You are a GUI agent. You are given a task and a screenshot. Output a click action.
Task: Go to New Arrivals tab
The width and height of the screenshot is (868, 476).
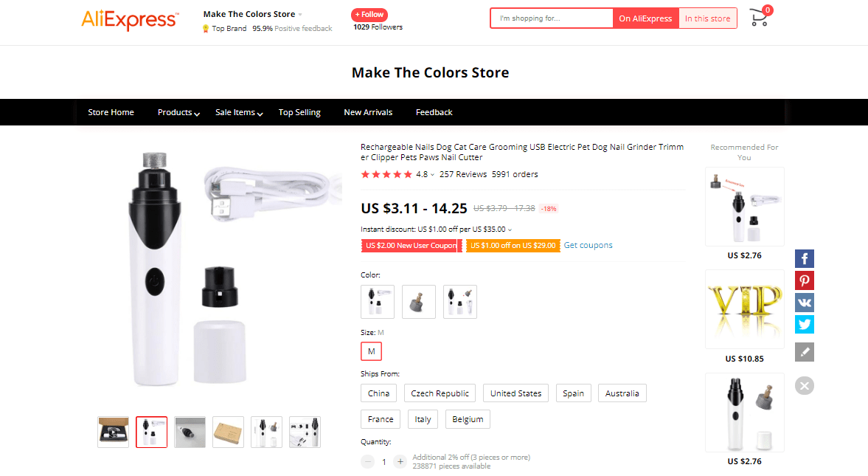coord(368,113)
